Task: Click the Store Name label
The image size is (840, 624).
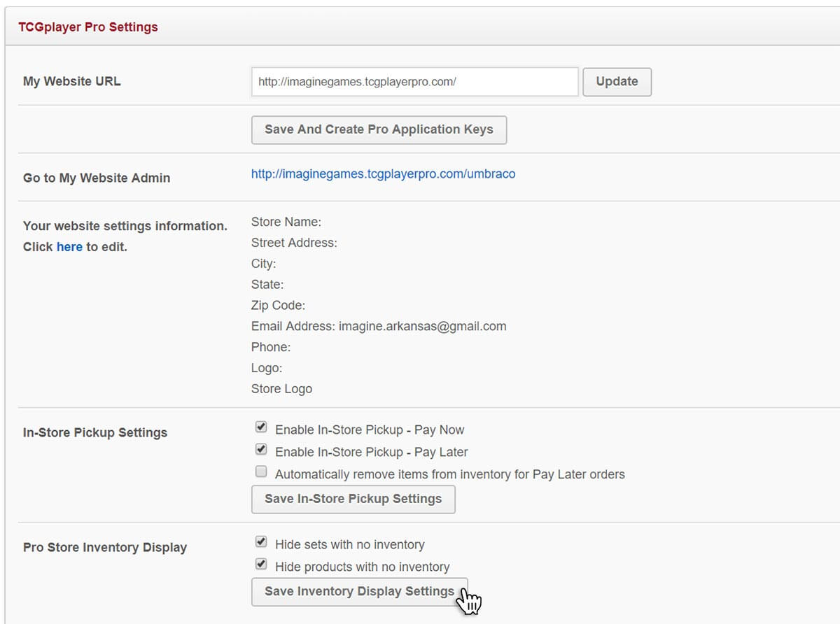Action: coord(286,222)
